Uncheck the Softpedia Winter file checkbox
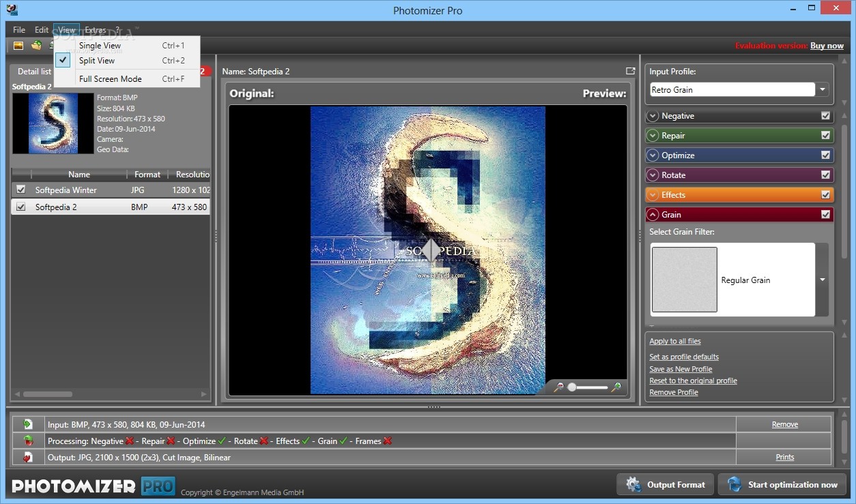This screenshot has height=504, width=856. [21, 190]
